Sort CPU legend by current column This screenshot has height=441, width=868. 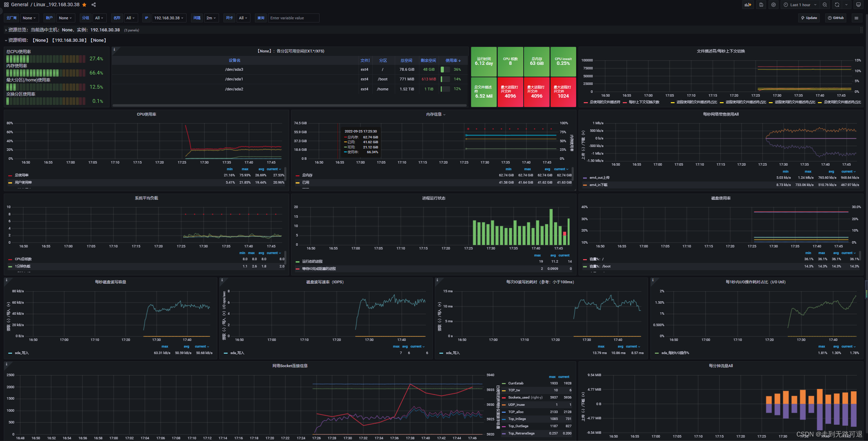[274, 169]
